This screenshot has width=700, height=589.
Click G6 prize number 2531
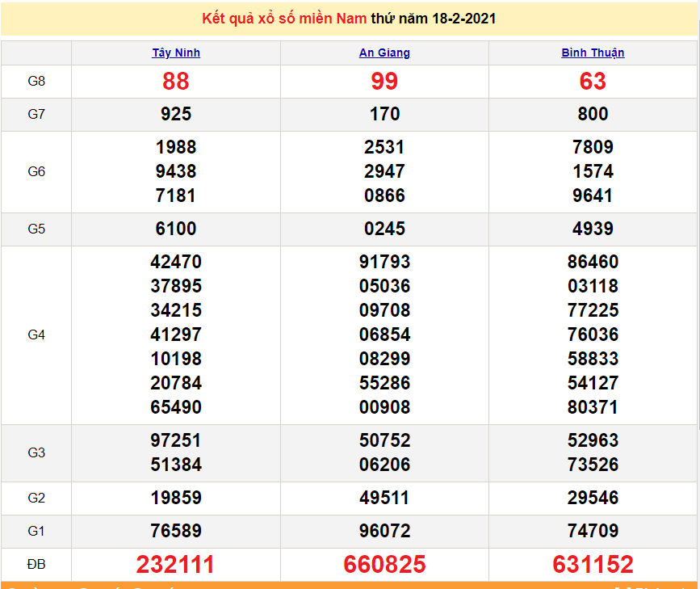tap(384, 147)
